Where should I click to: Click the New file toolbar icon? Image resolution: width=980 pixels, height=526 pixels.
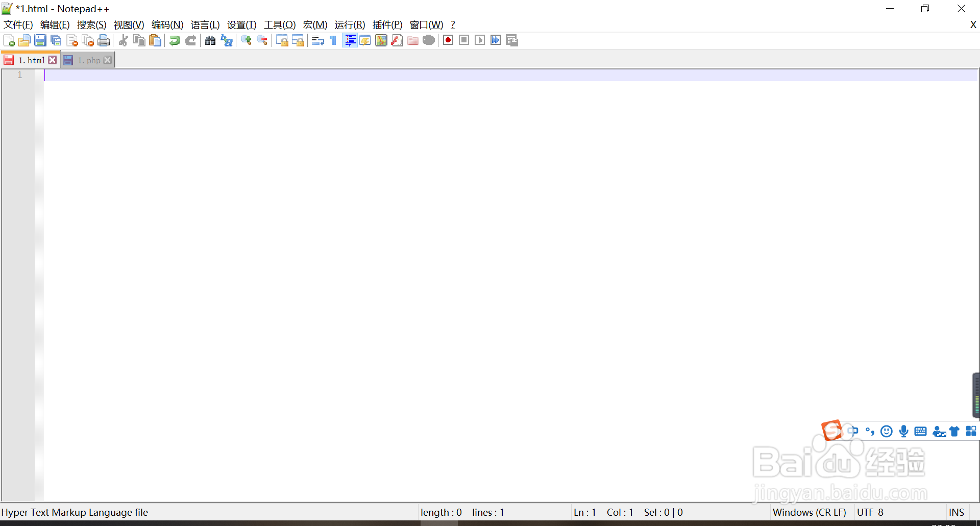click(x=9, y=40)
